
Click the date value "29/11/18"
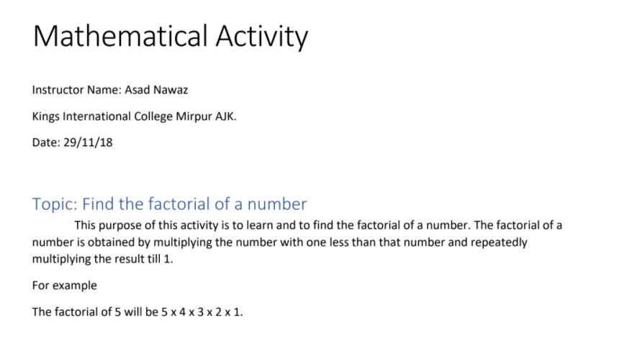[x=88, y=142]
